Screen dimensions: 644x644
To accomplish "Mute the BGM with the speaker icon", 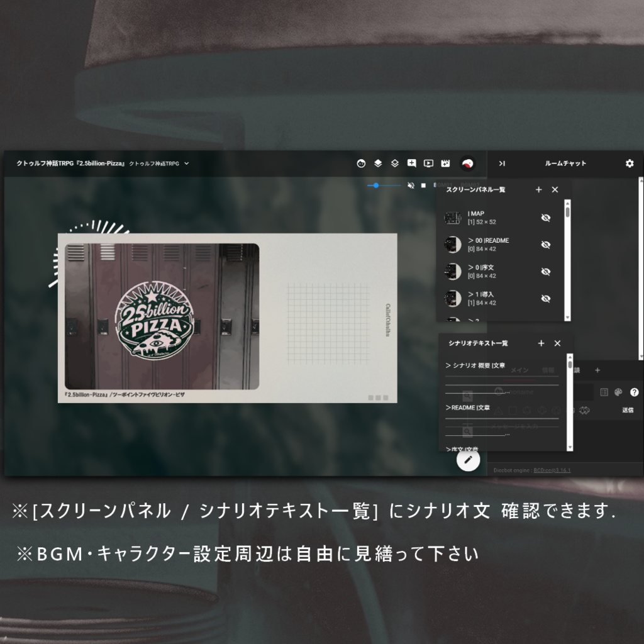I will [411, 185].
